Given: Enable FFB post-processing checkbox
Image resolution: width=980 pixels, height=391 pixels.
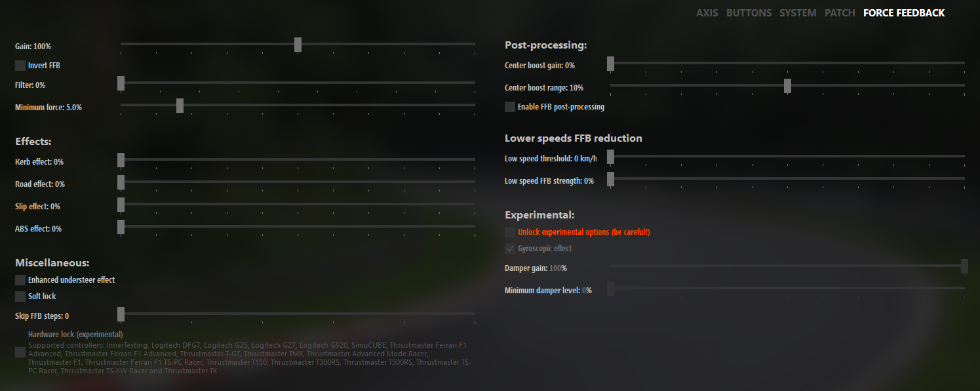Looking at the screenshot, I should (x=510, y=107).
